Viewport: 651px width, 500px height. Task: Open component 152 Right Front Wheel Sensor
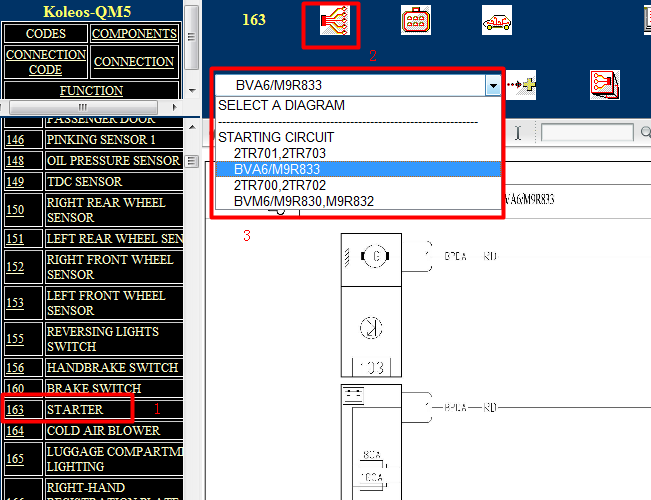click(15, 267)
